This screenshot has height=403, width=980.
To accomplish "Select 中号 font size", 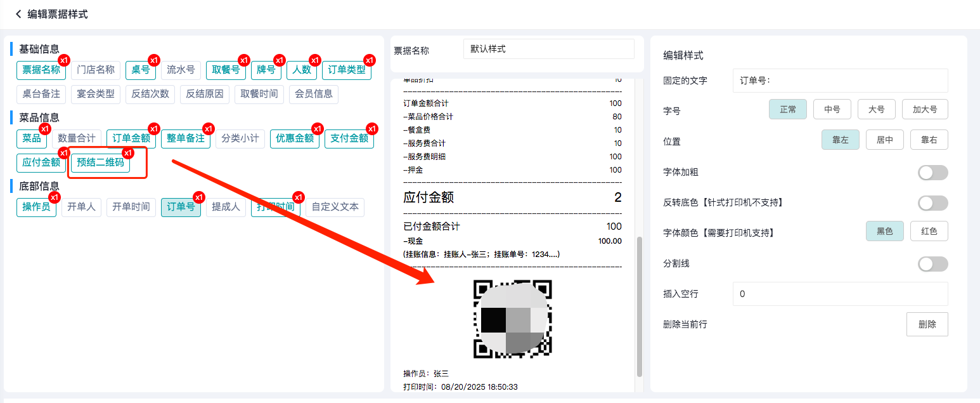I will 832,109.
